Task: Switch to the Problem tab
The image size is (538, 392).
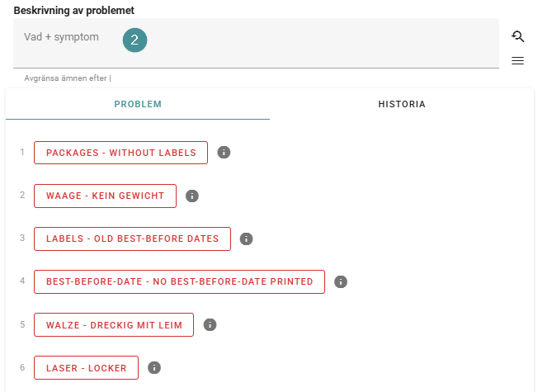Action: (138, 105)
